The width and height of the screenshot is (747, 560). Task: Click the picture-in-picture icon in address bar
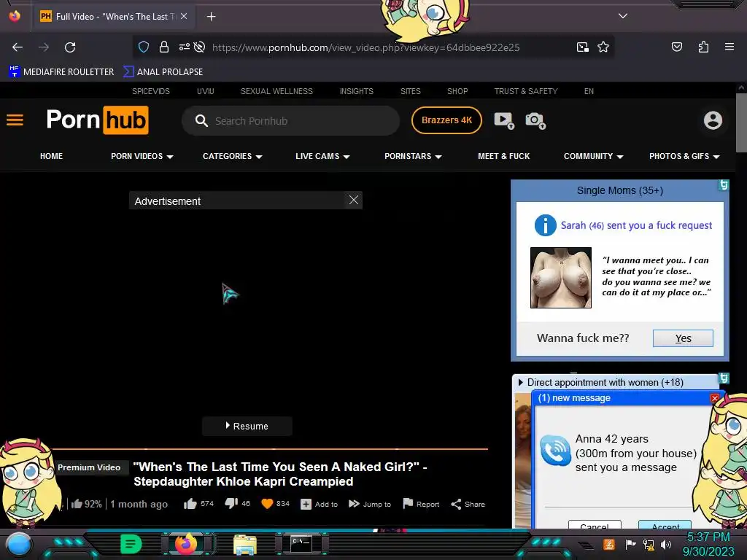[x=583, y=47]
